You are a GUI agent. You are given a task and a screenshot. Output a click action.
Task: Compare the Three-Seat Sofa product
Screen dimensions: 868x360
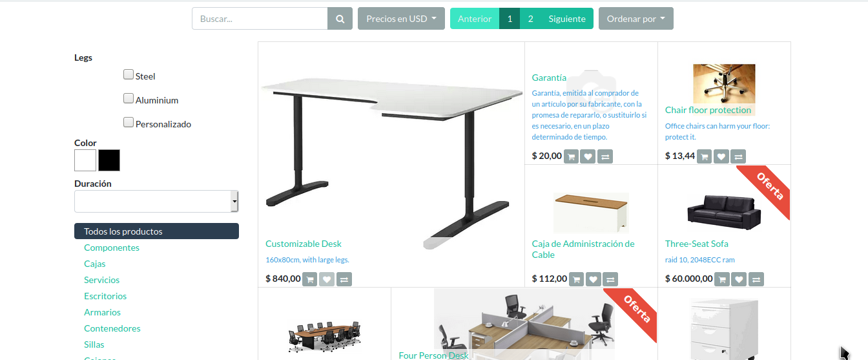pos(756,279)
